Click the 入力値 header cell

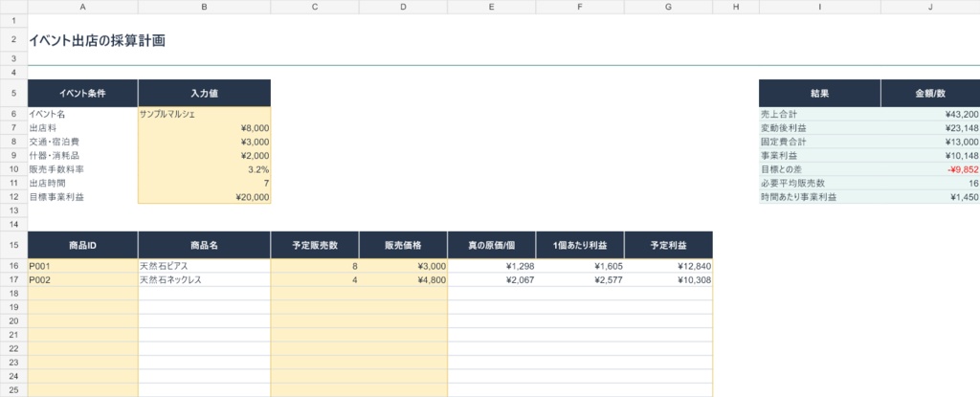[205, 93]
